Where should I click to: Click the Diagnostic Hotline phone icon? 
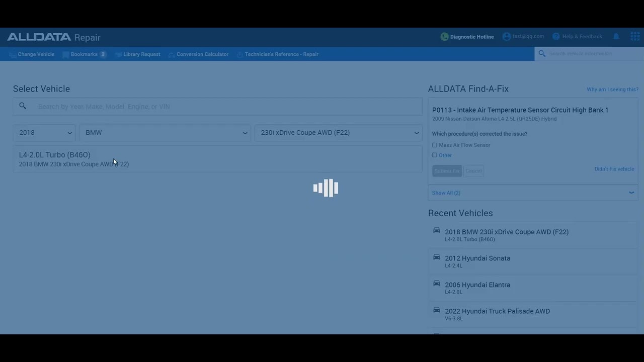click(444, 37)
